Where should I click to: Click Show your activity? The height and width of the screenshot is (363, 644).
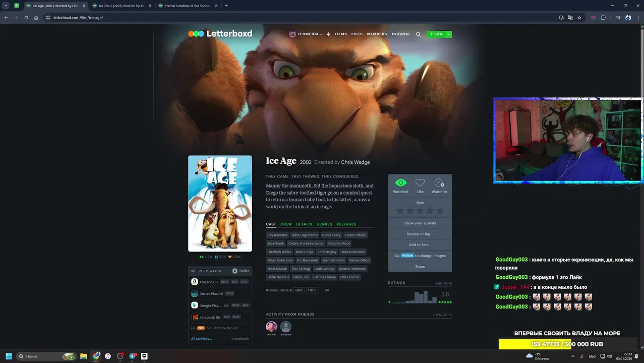coord(420,223)
